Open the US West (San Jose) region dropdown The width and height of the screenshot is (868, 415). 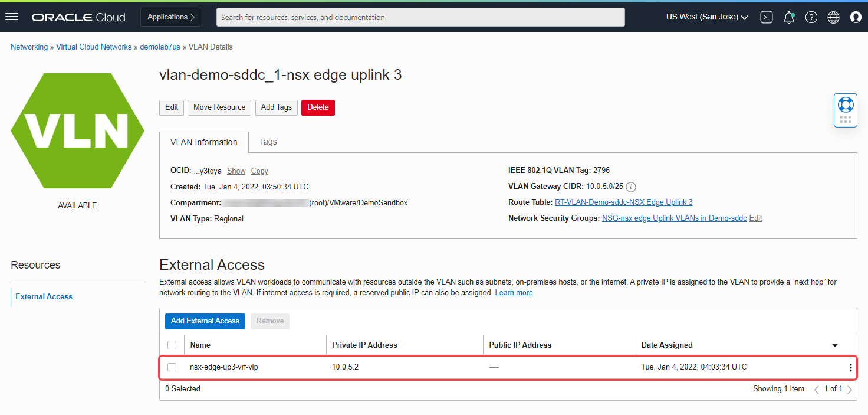coord(706,17)
